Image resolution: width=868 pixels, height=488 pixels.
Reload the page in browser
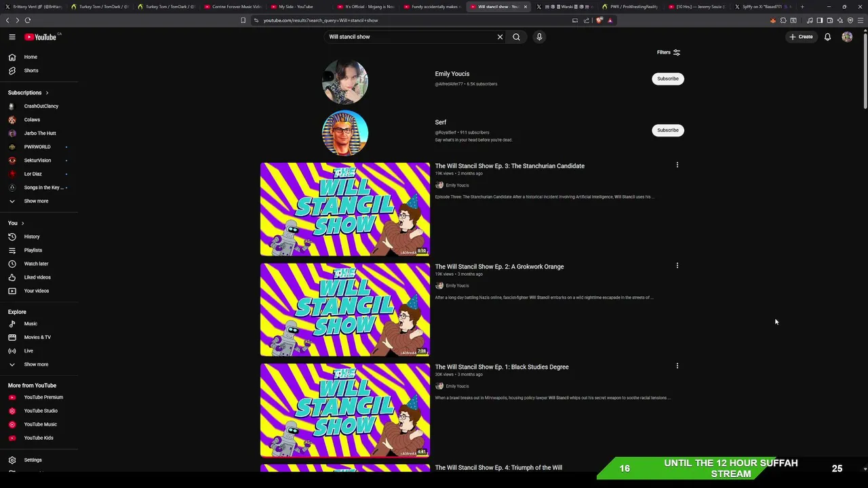point(27,20)
